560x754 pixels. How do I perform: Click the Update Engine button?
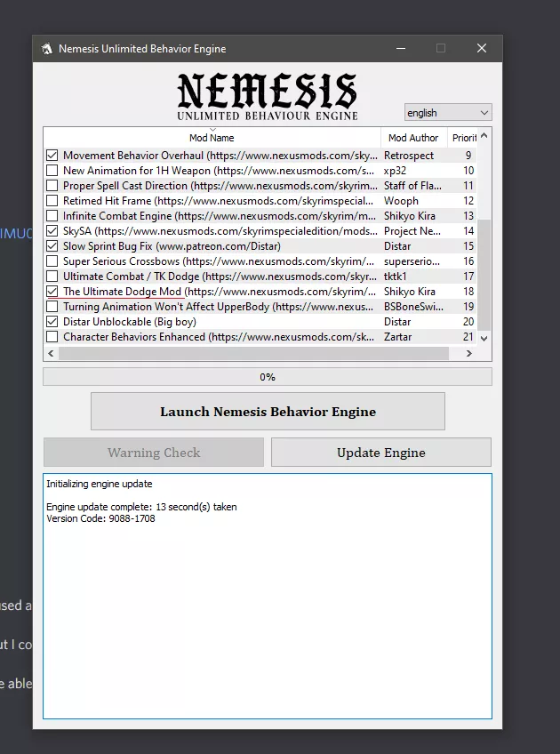tap(381, 453)
